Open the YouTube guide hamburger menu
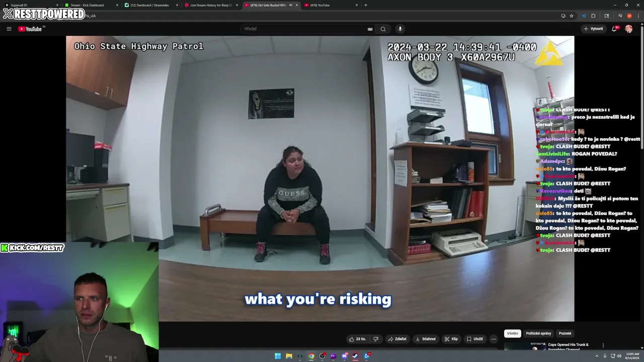The height and width of the screenshot is (362, 644). [x=9, y=29]
